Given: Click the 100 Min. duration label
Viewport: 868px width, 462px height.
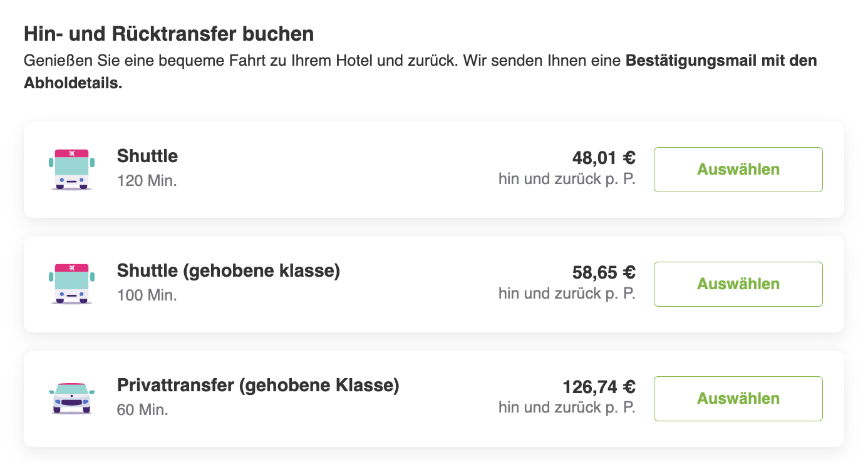Looking at the screenshot, I should [147, 296].
